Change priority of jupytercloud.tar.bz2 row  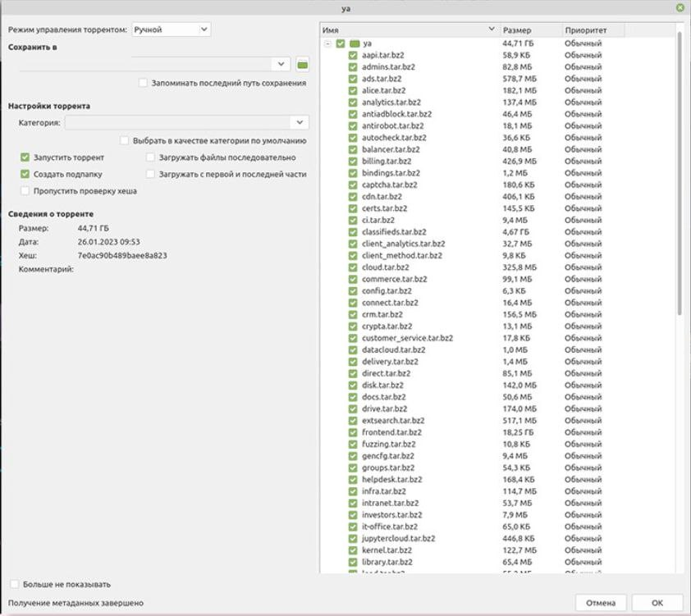583,538
